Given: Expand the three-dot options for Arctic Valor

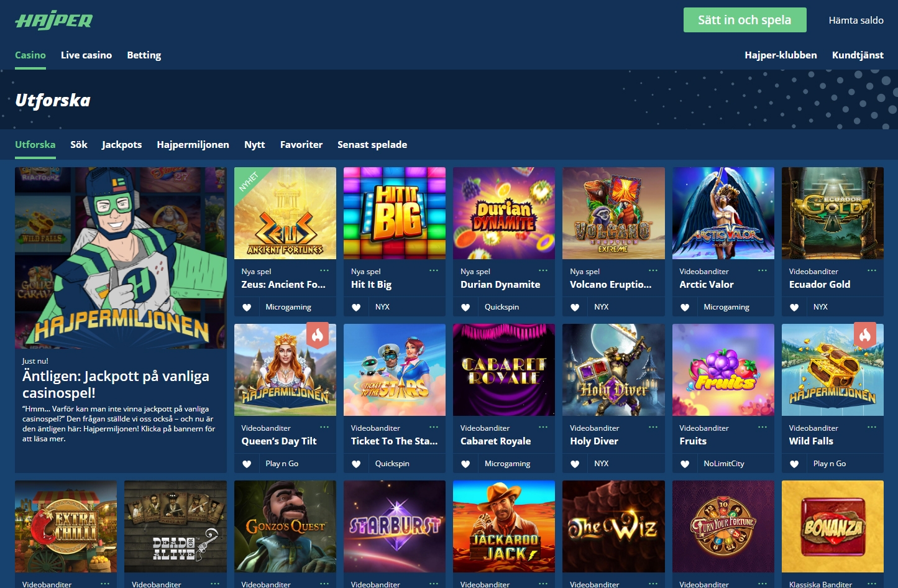Looking at the screenshot, I should (x=763, y=270).
